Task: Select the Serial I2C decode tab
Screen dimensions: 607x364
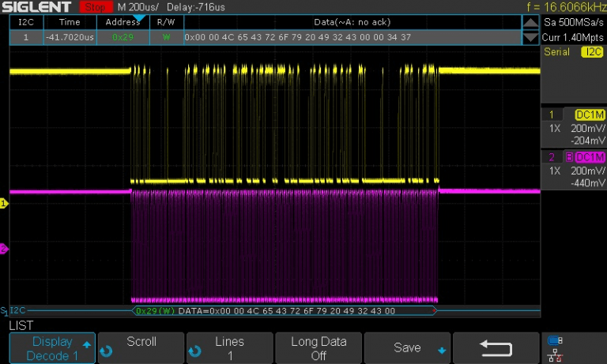Action: point(573,52)
